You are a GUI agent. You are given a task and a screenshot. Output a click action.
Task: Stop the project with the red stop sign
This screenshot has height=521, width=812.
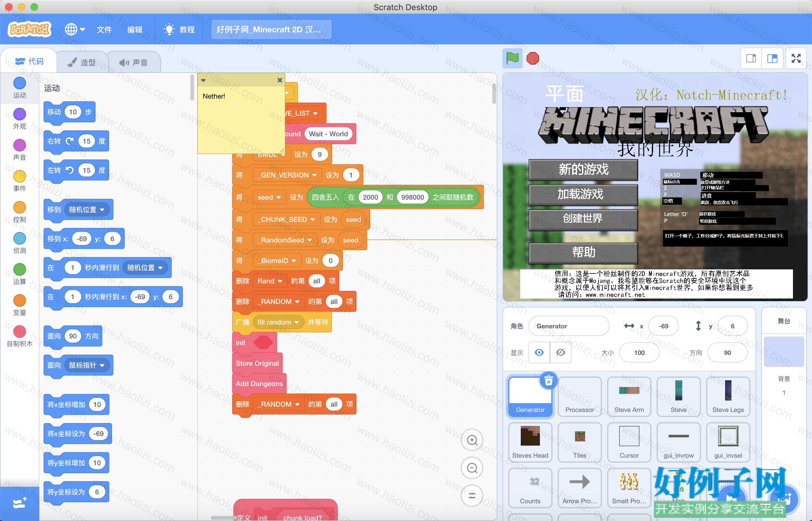[533, 58]
